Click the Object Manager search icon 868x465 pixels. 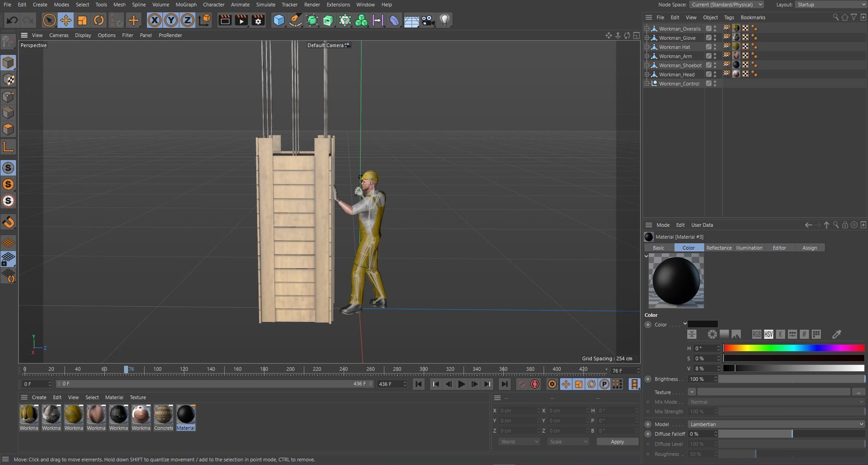tap(836, 17)
